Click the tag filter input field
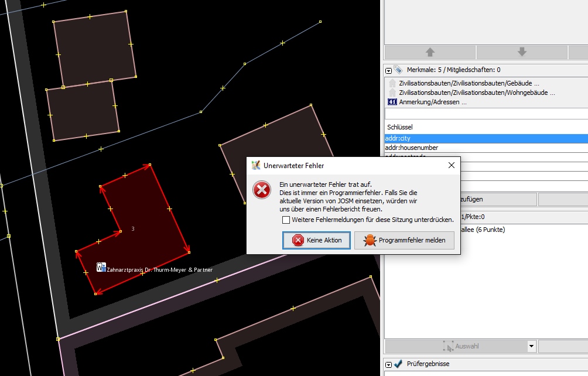588x376 pixels. (485, 114)
